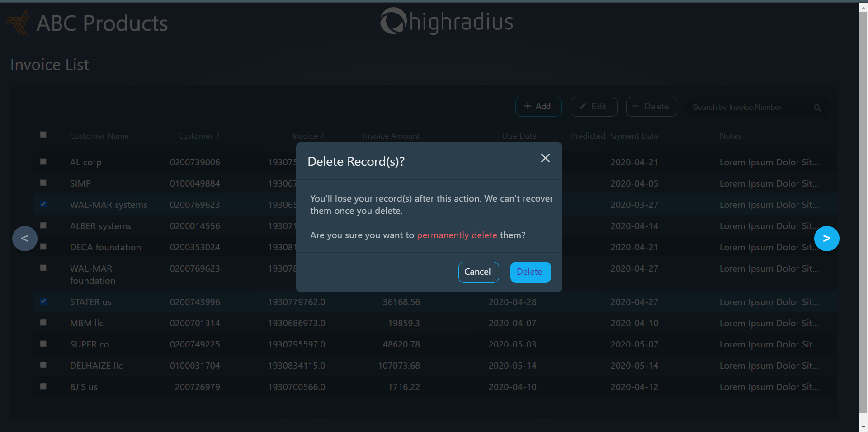868x432 pixels.
Task: Click the highradius logo
Action: tap(447, 21)
